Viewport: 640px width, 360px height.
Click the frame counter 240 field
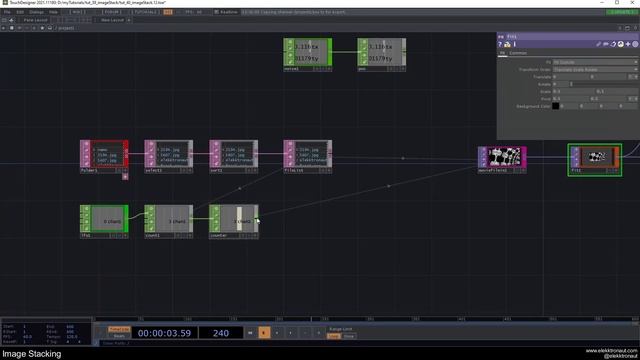(x=221, y=333)
